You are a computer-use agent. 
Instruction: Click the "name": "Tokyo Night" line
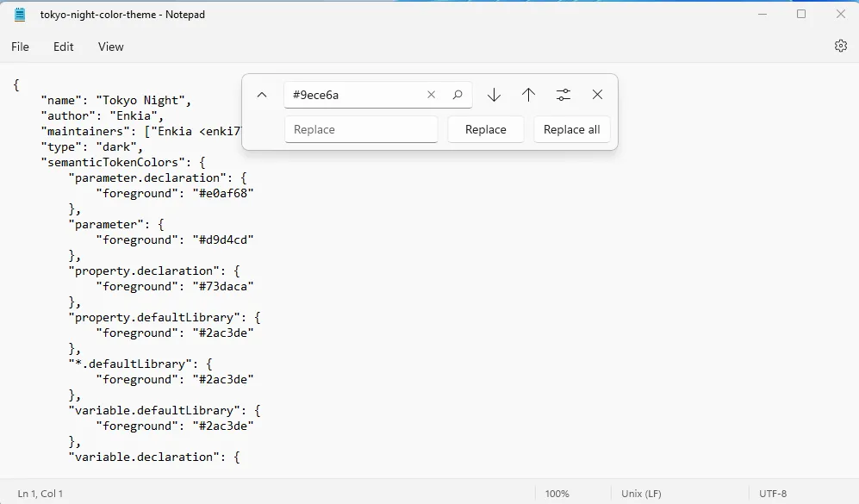coord(116,100)
